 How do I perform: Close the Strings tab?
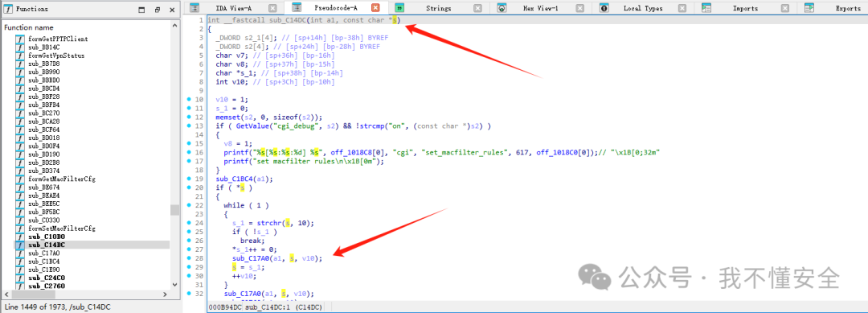477,8
